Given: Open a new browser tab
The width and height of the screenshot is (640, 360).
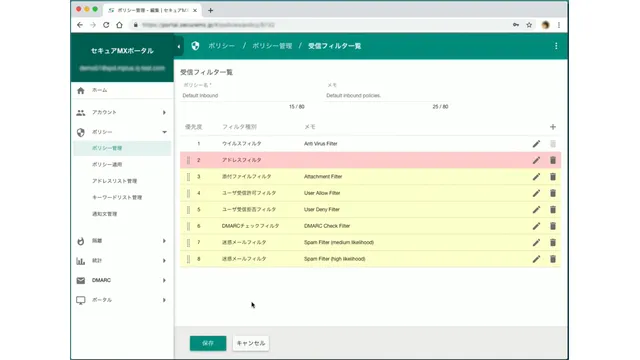Looking at the screenshot, I should (x=210, y=10).
